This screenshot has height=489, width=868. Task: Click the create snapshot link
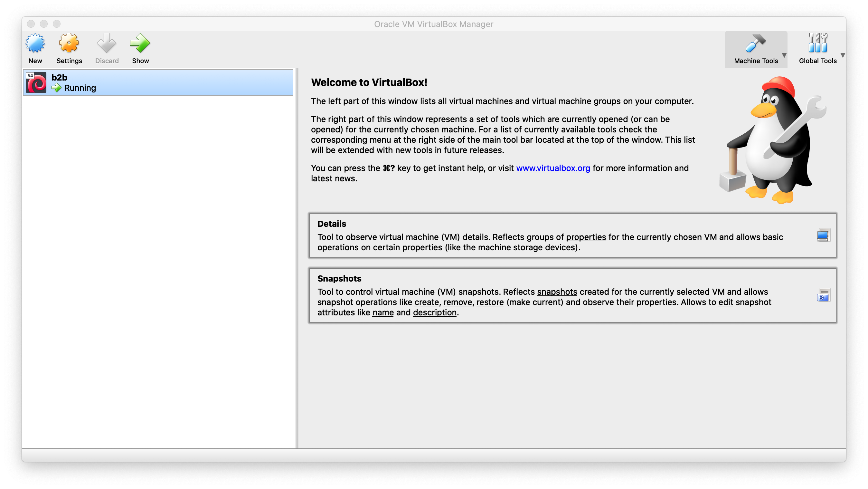[426, 302]
